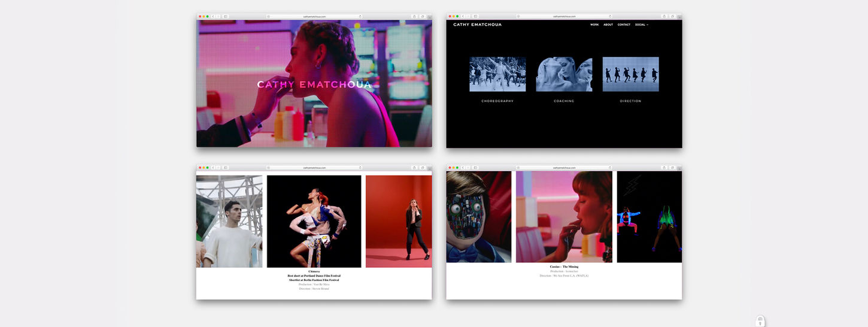This screenshot has width=868, height=327.
Task: Go forward in the black menu Safari window
Action: click(468, 17)
